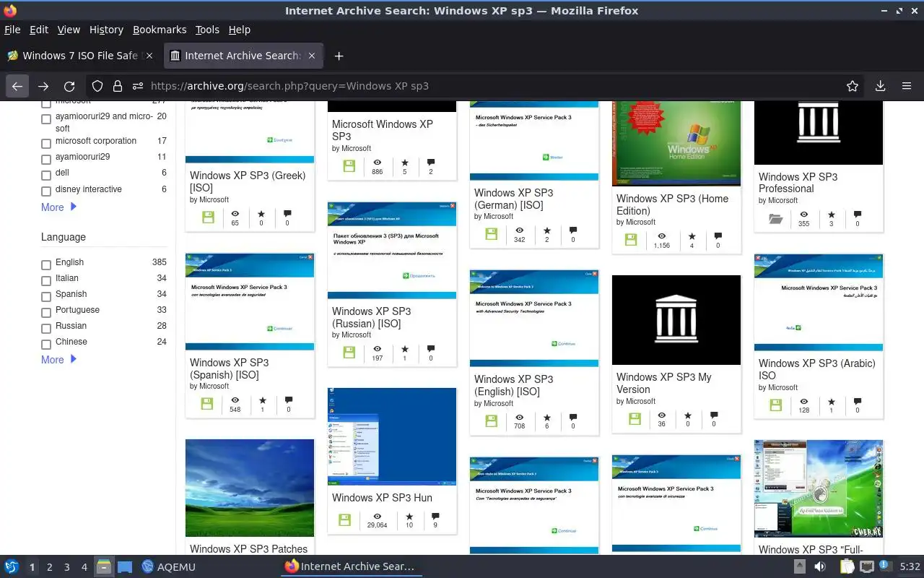This screenshot has height=578, width=924.
Task: Click the favorites star for Windows XP SP3 (English)
Action: pyautogui.click(x=546, y=418)
